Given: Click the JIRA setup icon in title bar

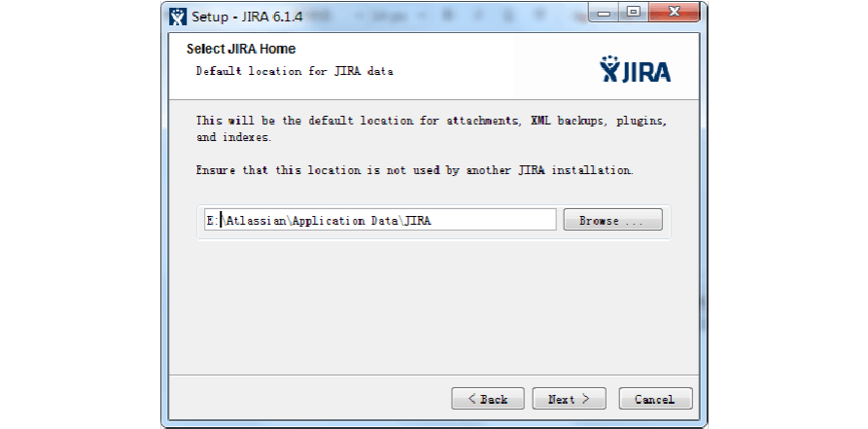Looking at the screenshot, I should (178, 16).
